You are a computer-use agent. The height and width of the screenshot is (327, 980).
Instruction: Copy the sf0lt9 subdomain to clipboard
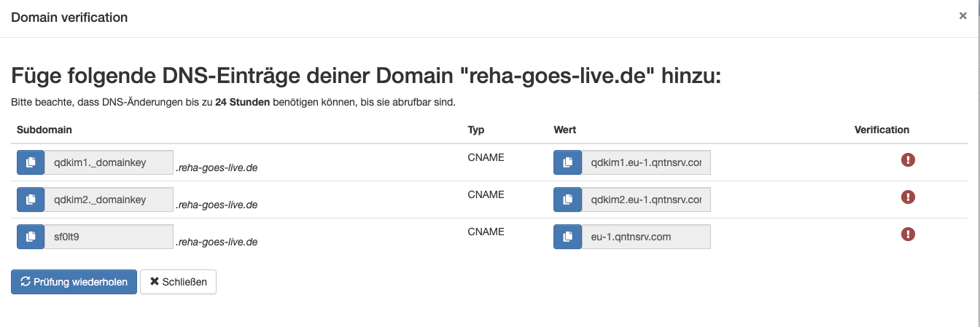pos(31,237)
